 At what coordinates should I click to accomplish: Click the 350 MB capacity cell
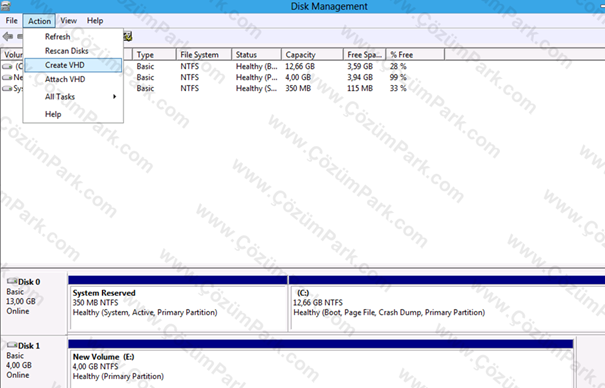pos(298,89)
